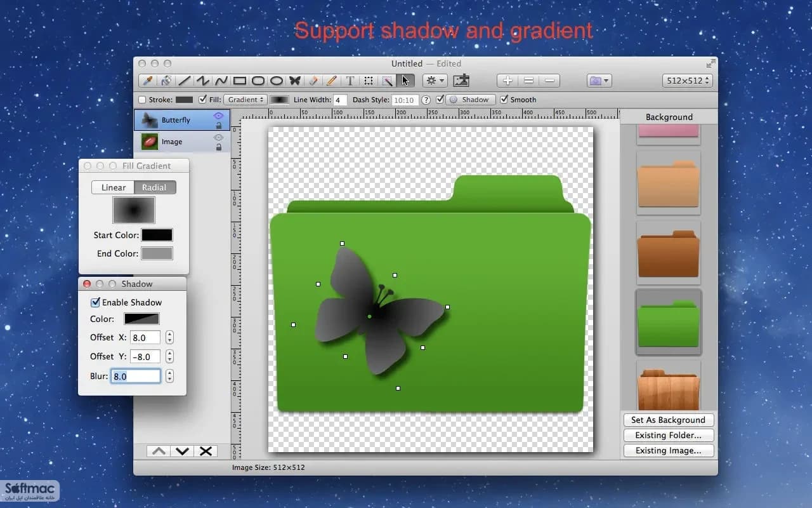
Task: Select the text tool
Action: click(350, 81)
